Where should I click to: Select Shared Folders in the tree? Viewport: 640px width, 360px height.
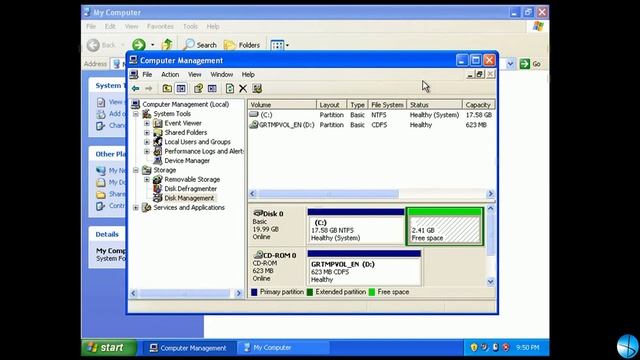[185, 132]
